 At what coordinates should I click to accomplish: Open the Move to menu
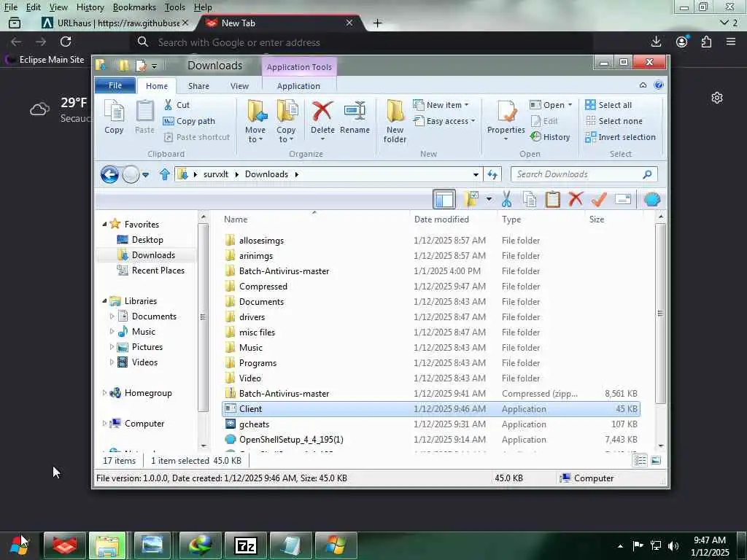[255, 122]
